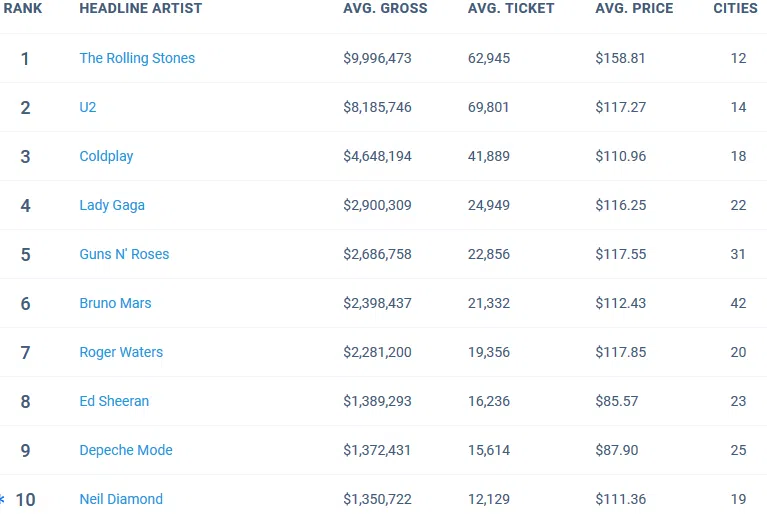Click the Coldplay artist link
Viewport: 767px width, 514px height.
click(x=106, y=156)
